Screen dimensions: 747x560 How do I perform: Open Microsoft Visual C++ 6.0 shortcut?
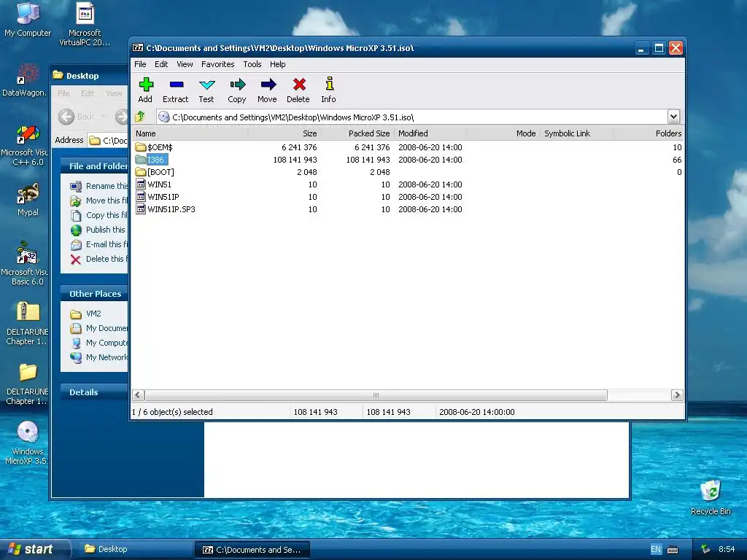pos(25,145)
